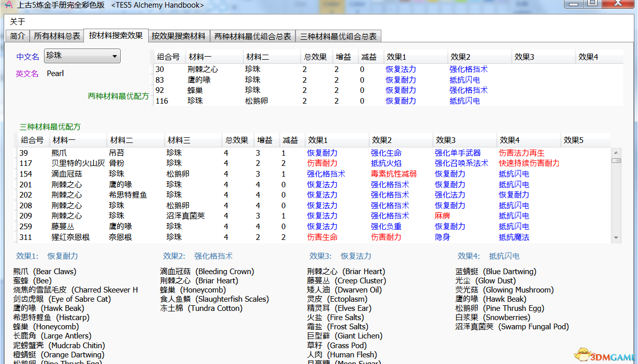Go to the 两种材料最优组合总表 tab
Viewport: 638px width, 364px height.
click(x=253, y=36)
